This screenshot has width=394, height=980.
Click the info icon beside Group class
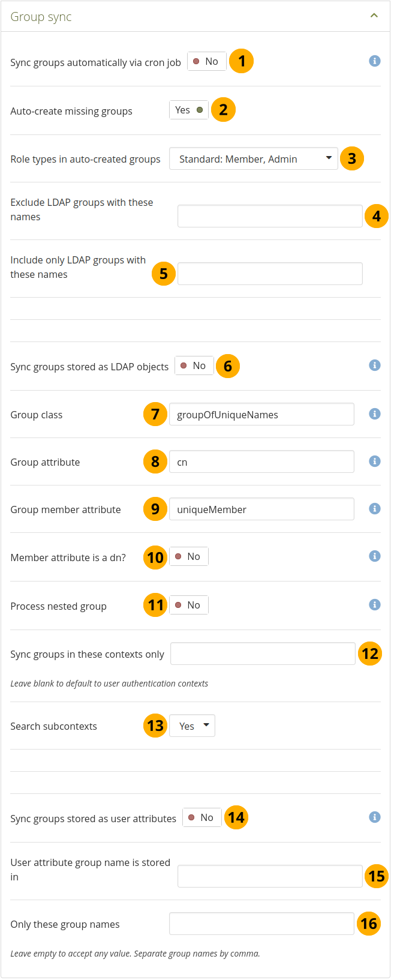(x=374, y=414)
